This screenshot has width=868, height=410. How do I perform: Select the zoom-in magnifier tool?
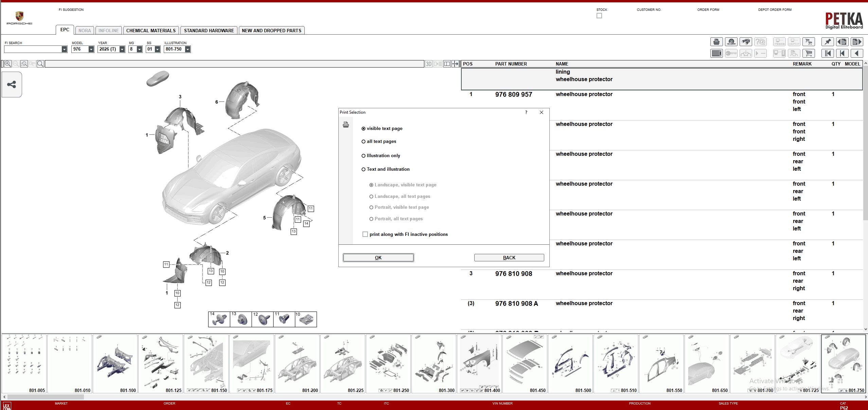pos(7,64)
